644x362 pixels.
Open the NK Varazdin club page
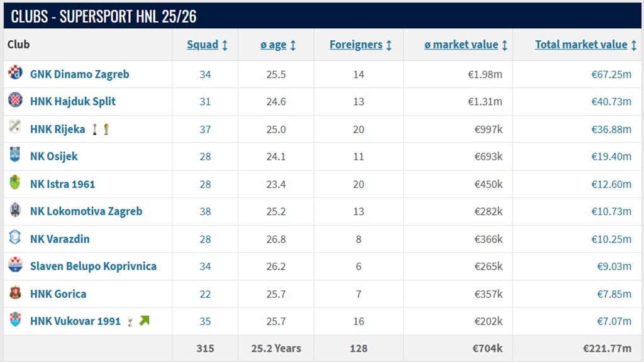(60, 239)
